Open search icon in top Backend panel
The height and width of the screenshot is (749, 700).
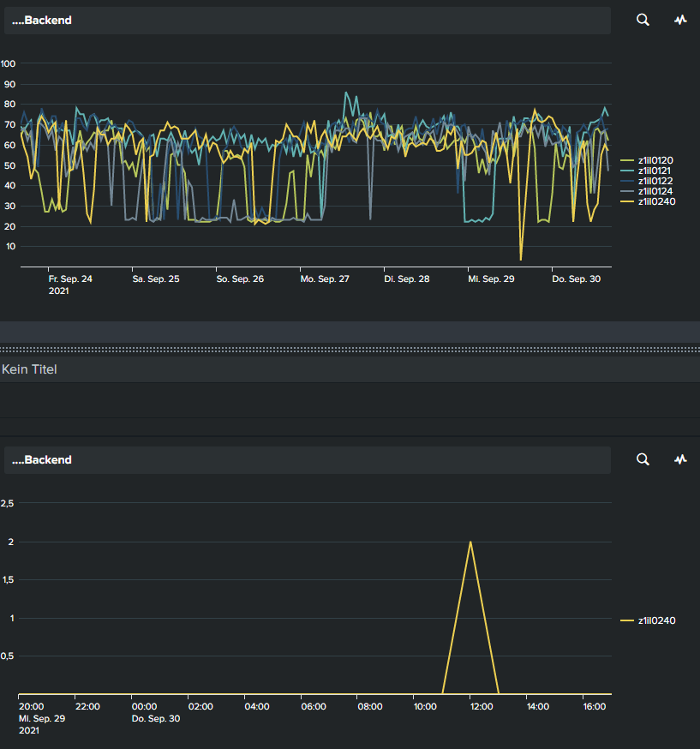643,20
